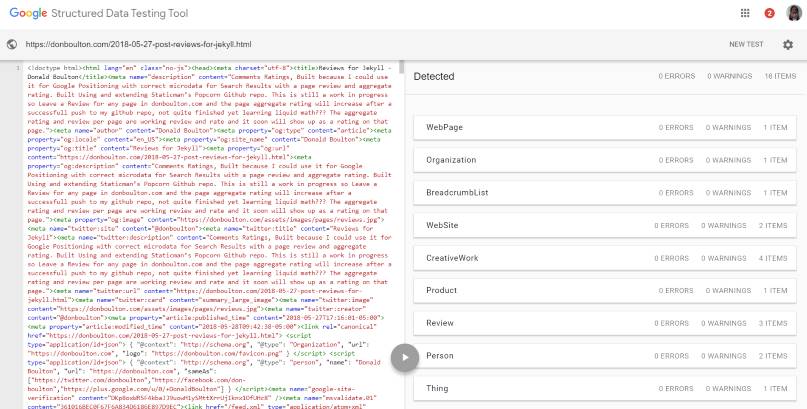The image size is (807, 409).
Task: Click '2 ITEMS' in the WebSite row
Action: (x=773, y=225)
